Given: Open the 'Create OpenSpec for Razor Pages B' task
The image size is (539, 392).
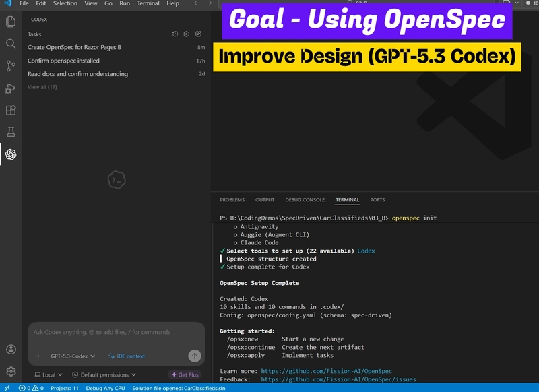Looking at the screenshot, I should coord(74,48).
